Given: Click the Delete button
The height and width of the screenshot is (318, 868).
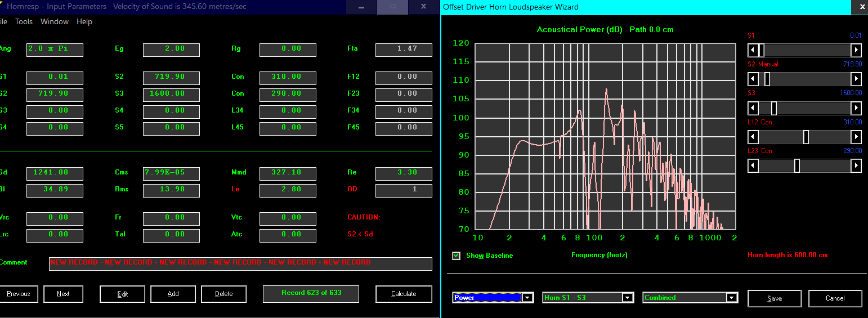Looking at the screenshot, I should coord(223,294).
